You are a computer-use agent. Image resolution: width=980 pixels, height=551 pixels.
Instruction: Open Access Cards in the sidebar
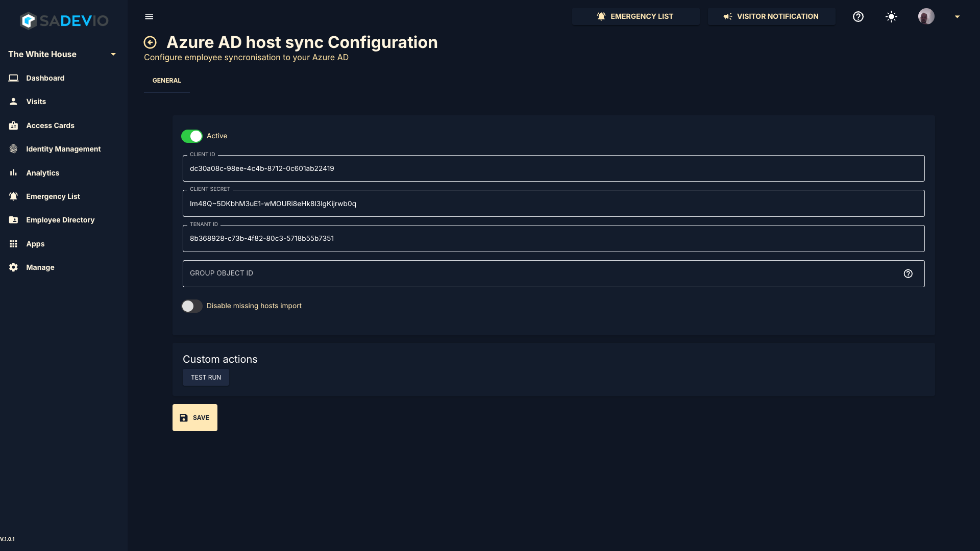[x=50, y=126]
